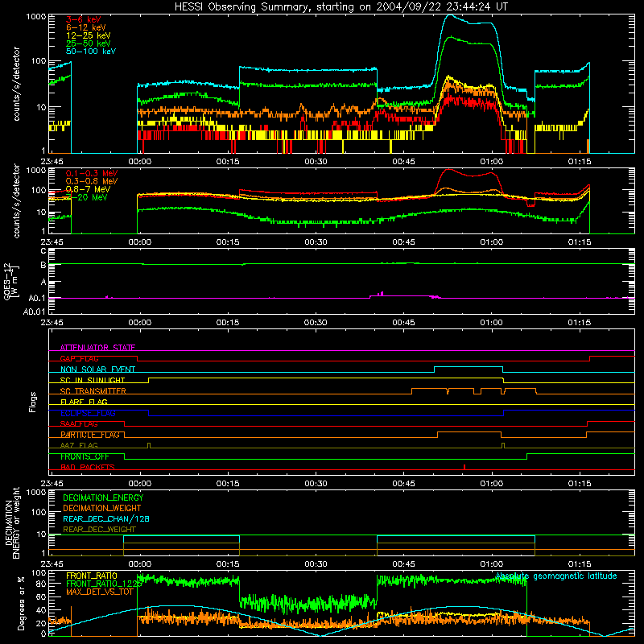Click the 00:45 tick label under the keV count panel
The height and width of the screenshot is (644, 644).
coord(404,162)
